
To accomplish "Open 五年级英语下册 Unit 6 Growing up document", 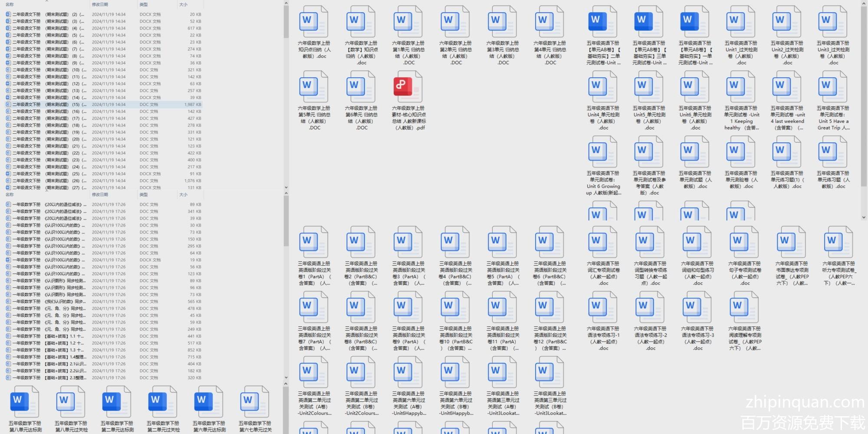I will click(602, 152).
